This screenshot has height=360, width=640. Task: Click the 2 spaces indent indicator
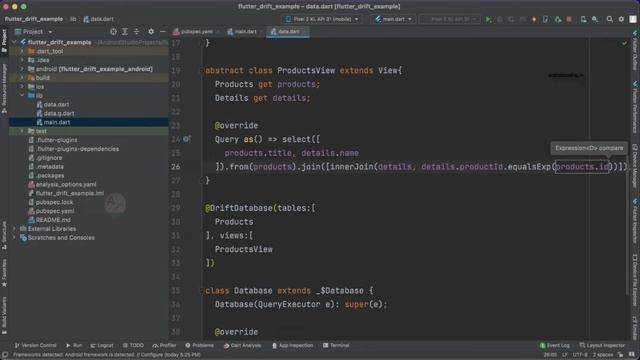(602, 355)
